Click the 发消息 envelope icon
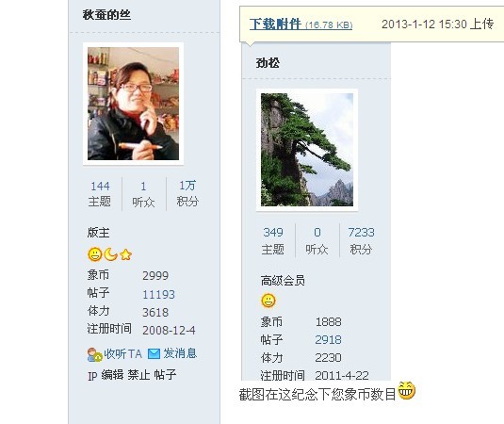This screenshot has width=504, height=424. coord(154,354)
